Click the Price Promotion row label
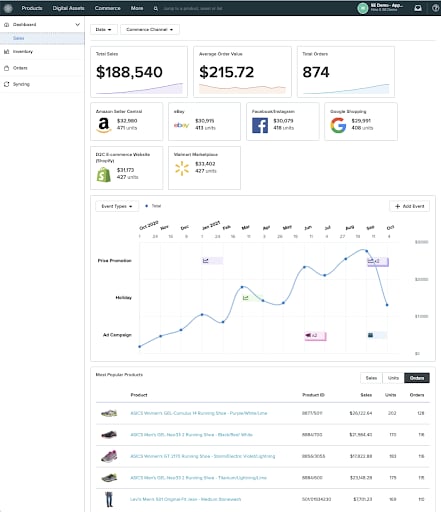The height and width of the screenshot is (512, 441). tap(114, 260)
